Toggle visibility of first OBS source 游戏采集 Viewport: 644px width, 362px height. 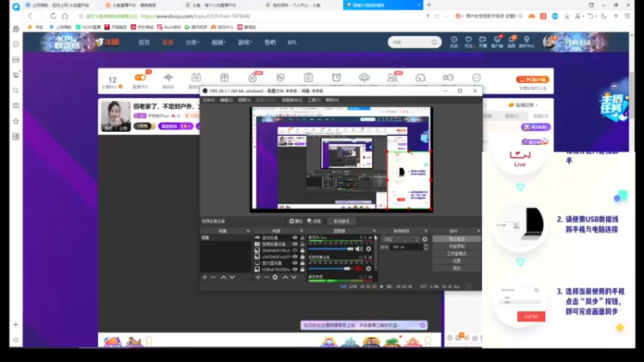(x=295, y=237)
